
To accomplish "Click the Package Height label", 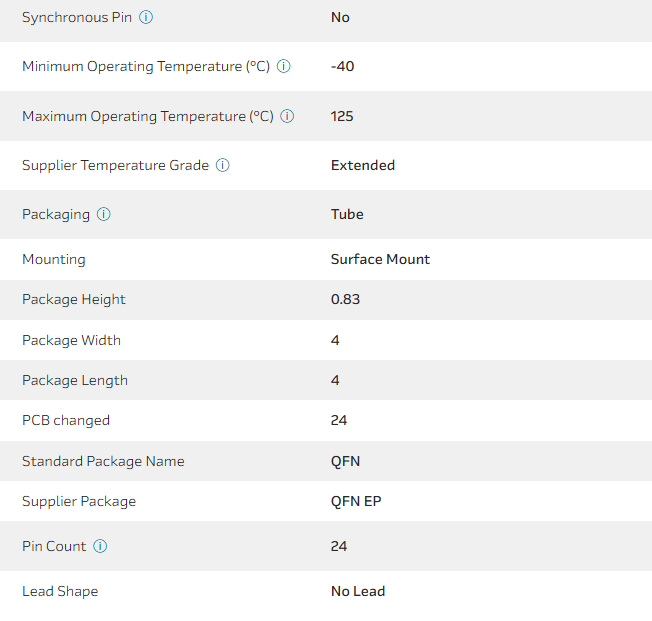I will coord(74,299).
